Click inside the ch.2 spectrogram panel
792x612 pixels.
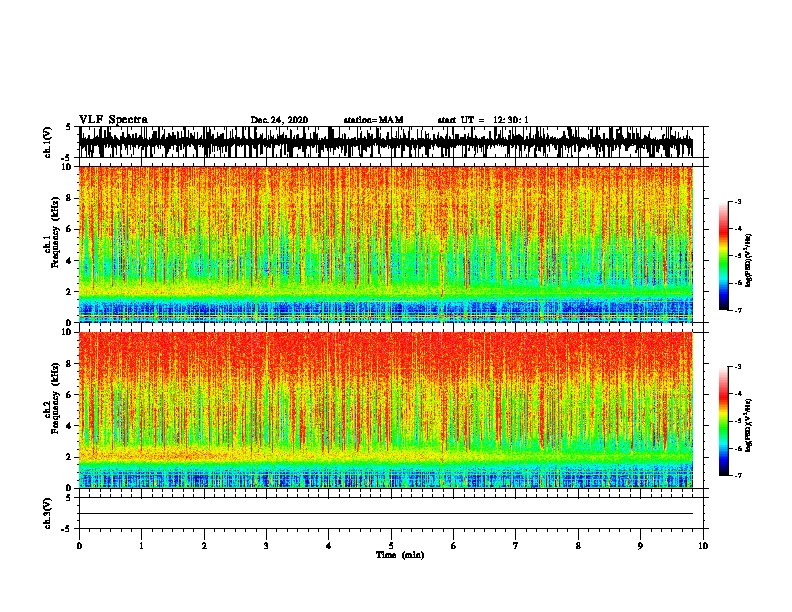click(386, 410)
